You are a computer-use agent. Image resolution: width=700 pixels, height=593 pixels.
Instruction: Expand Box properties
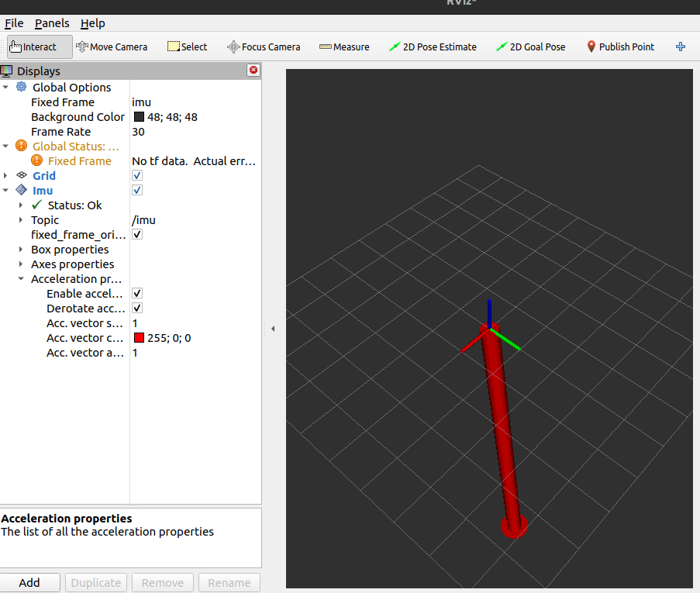click(x=21, y=249)
